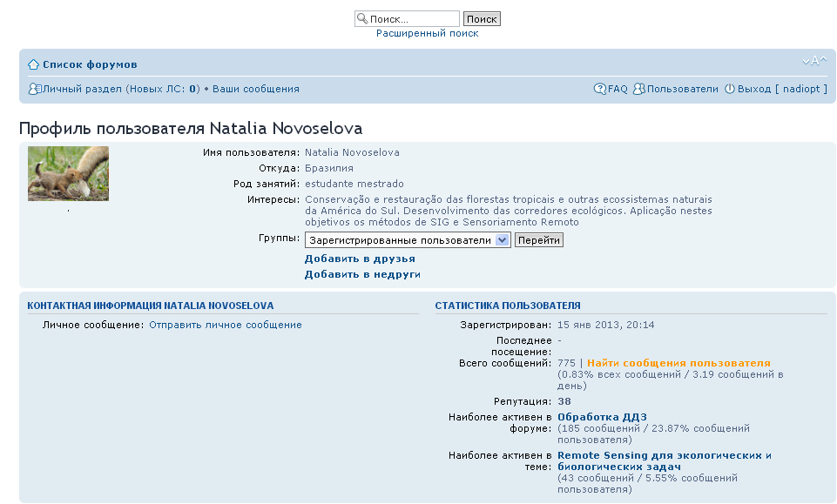
Task: Open Обработка ДДЗ forum link
Action: (x=602, y=417)
